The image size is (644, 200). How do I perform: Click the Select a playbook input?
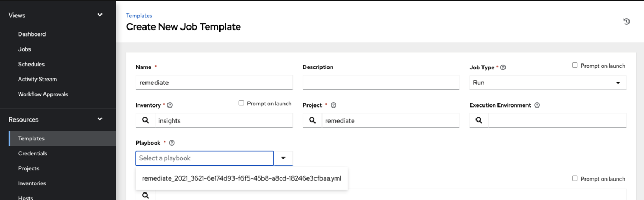(204, 158)
